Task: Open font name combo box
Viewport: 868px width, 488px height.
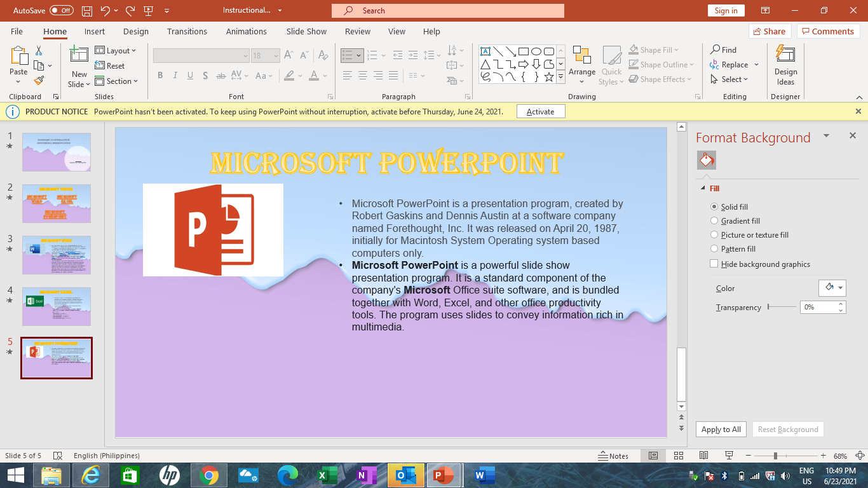Action: coord(201,56)
